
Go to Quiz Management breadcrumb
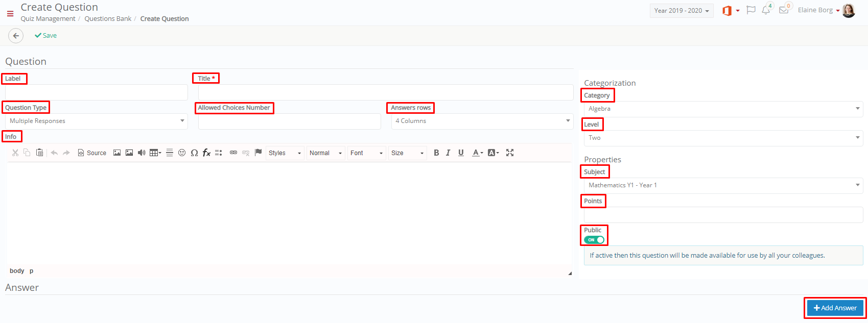(48, 19)
